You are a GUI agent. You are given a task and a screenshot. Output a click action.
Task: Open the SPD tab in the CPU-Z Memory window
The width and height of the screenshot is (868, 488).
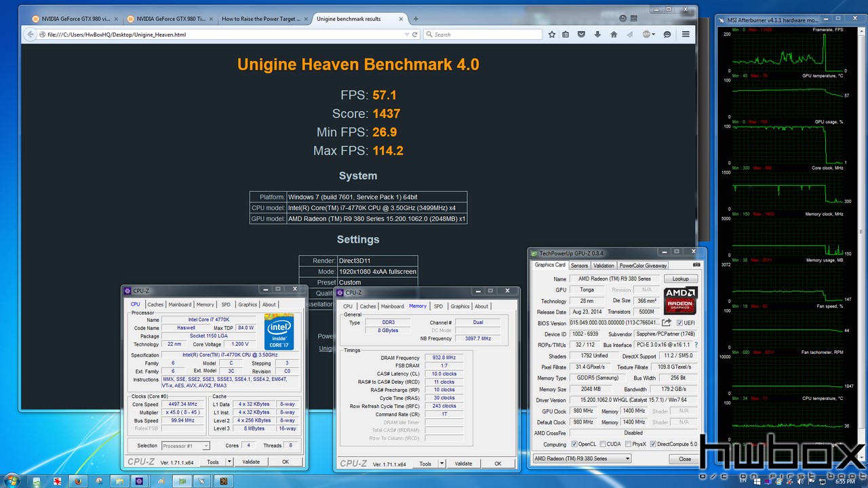(x=438, y=306)
